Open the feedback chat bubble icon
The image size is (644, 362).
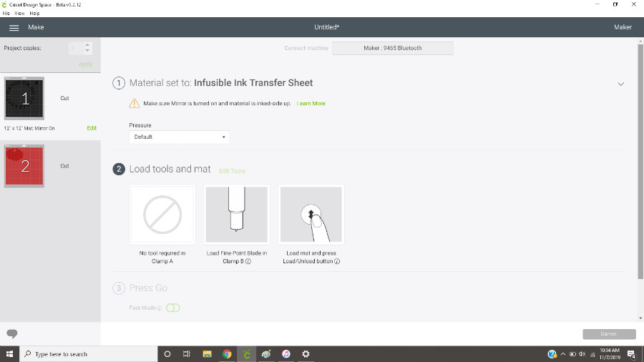point(11,334)
